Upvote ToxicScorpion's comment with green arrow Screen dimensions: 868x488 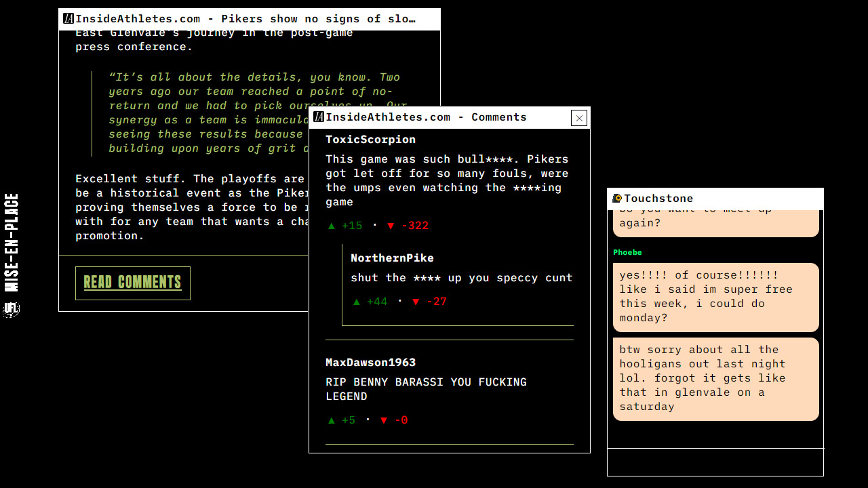pyautogui.click(x=332, y=226)
